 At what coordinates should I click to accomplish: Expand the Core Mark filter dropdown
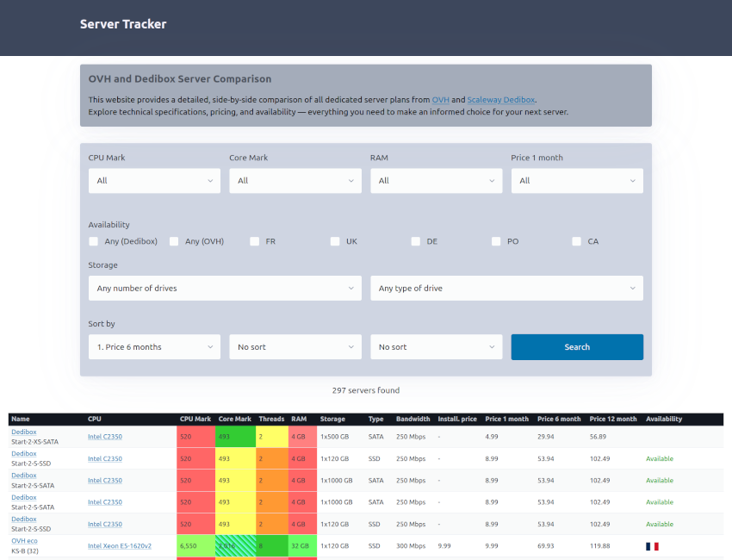point(295,181)
